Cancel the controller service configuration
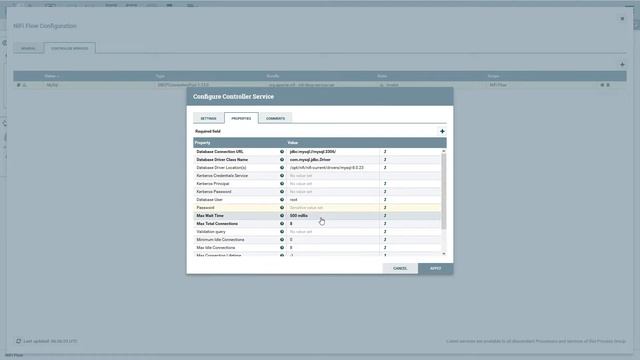Image resolution: width=640 pixels, height=360 pixels. click(x=400, y=269)
